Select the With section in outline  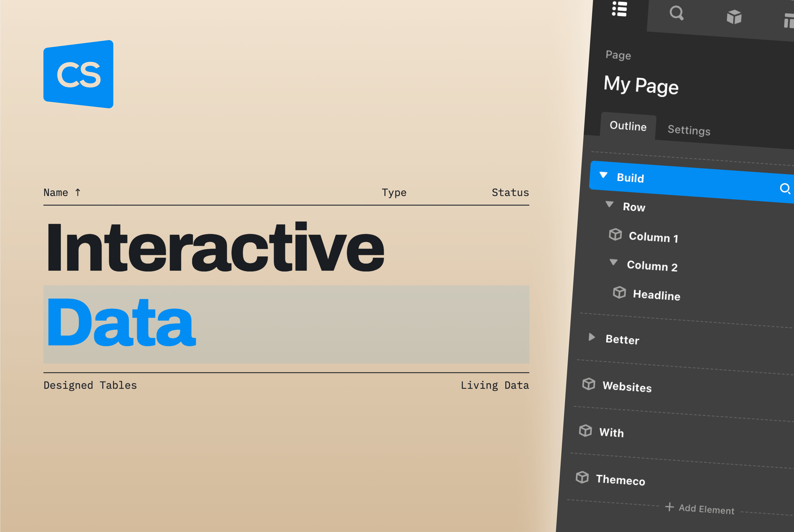[x=611, y=433]
